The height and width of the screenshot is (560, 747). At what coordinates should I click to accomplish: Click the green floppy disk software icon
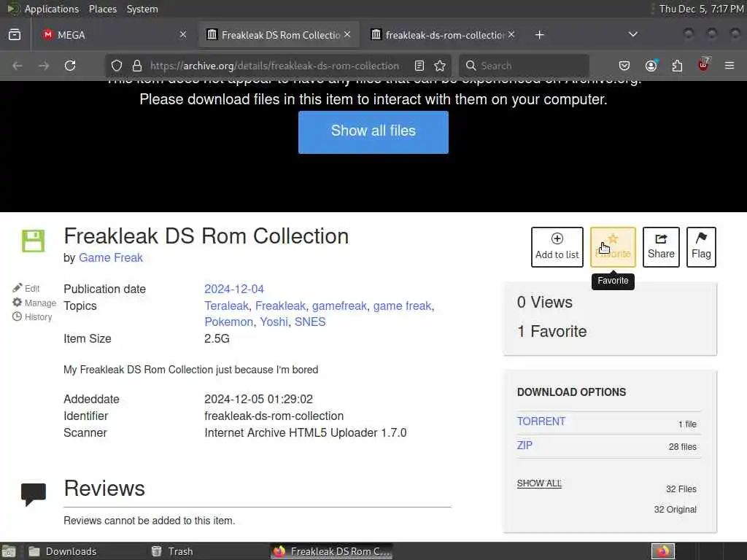click(34, 241)
